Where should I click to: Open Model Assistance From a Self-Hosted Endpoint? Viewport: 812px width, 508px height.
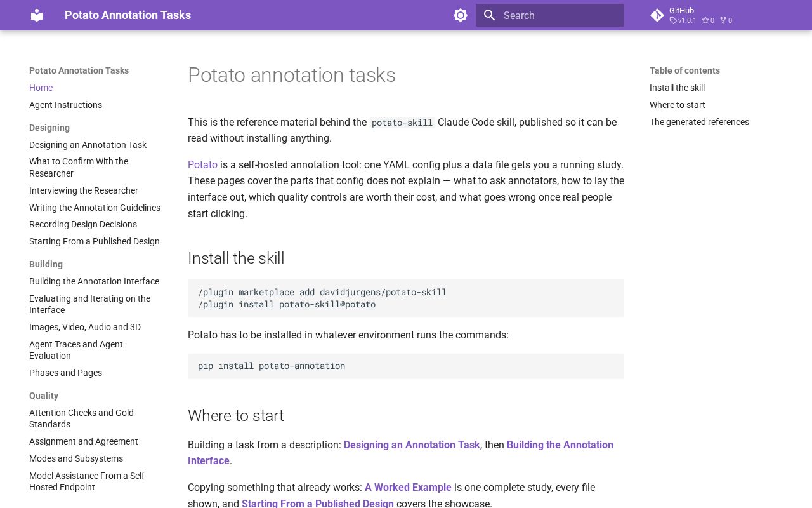[x=88, y=481]
